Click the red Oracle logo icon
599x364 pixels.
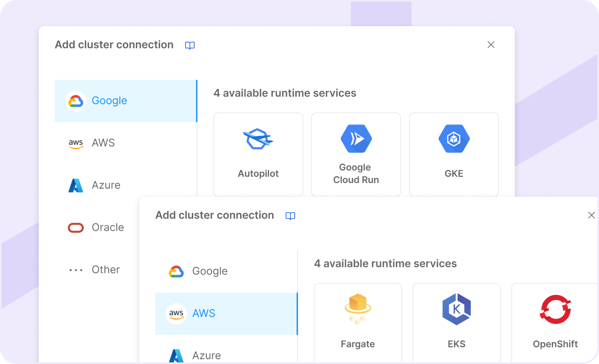click(x=75, y=228)
